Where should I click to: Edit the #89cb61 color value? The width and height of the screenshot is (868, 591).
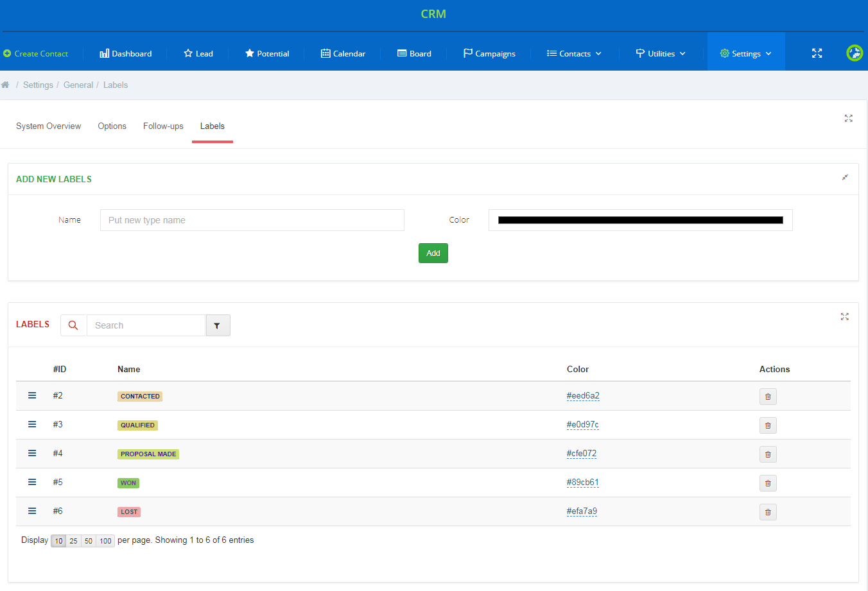[x=582, y=483]
